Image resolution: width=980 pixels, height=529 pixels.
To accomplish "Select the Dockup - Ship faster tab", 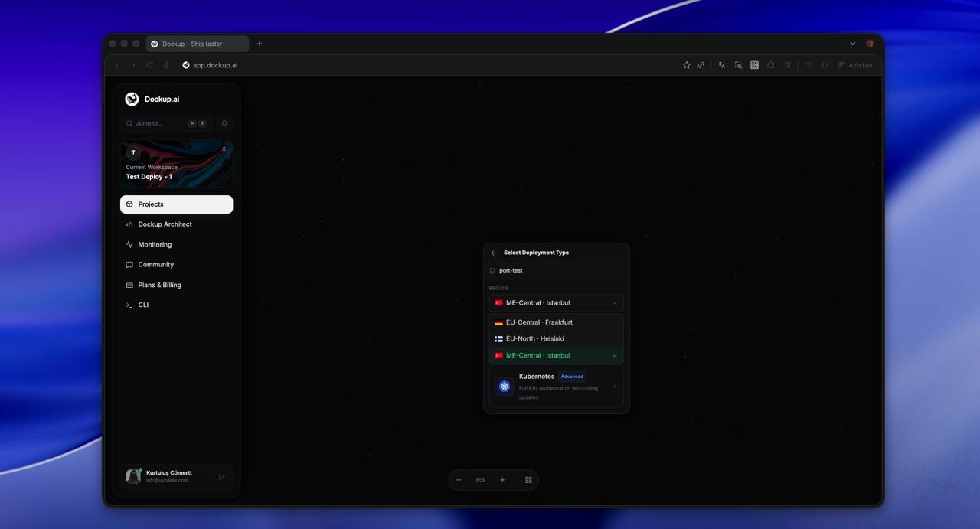I will (198, 44).
